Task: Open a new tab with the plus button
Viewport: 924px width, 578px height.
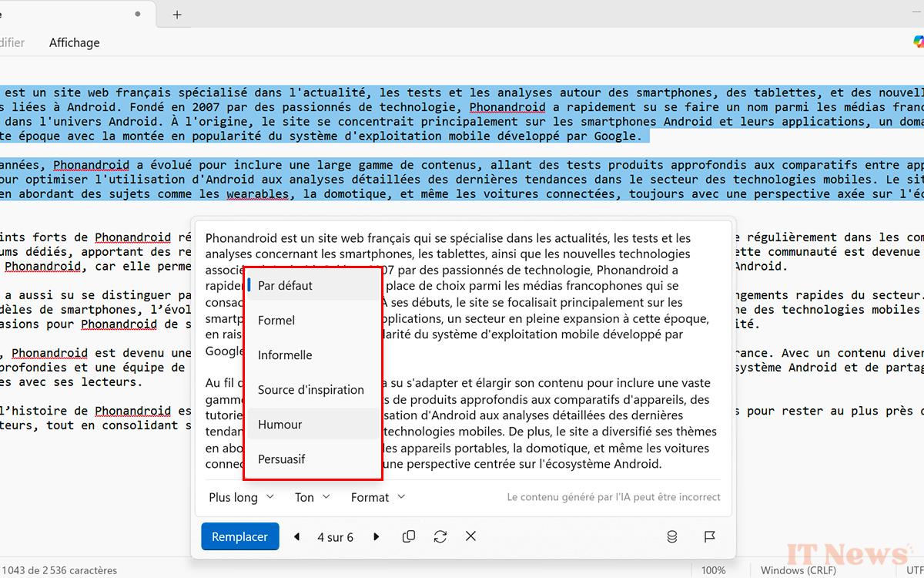Action: pos(177,14)
